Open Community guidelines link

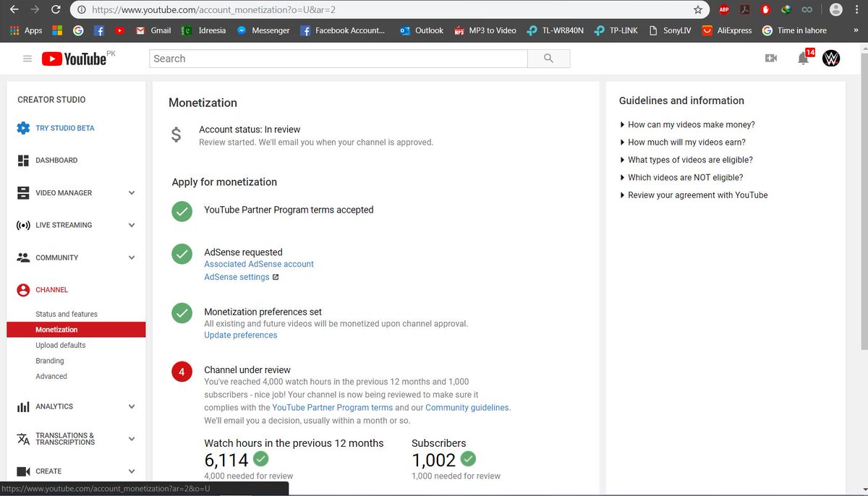(x=467, y=408)
